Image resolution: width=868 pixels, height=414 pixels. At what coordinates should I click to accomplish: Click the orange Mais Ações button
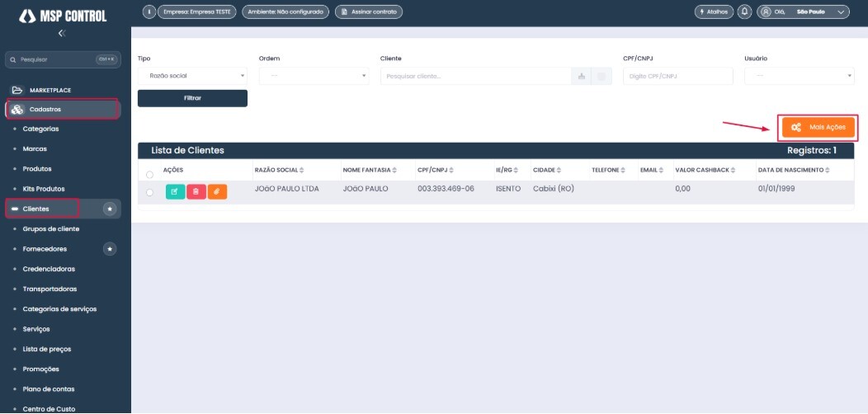coord(818,127)
